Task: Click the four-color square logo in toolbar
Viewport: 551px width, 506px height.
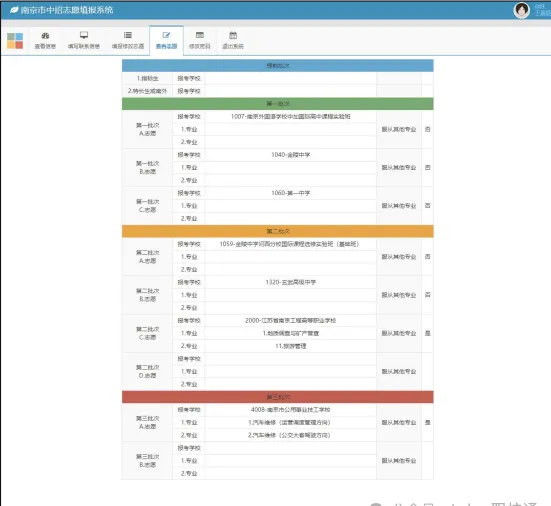Action: [x=15, y=41]
